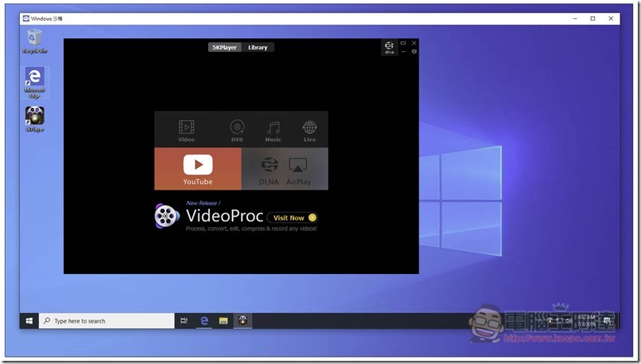Select the Microsoft Edge desktop shortcut

35,83
